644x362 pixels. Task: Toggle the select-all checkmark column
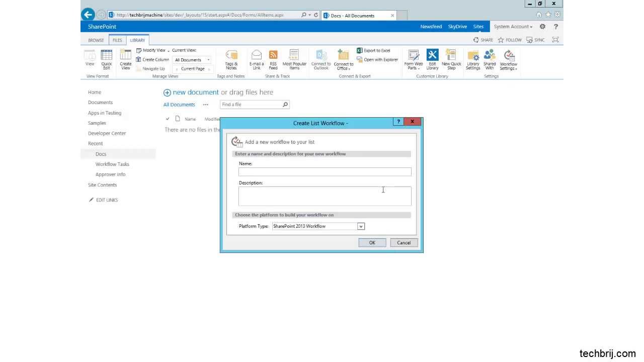(x=168, y=119)
